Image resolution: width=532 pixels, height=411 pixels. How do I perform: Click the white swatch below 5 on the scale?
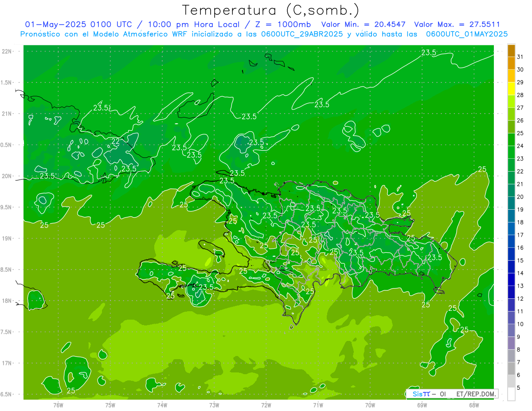511,394
